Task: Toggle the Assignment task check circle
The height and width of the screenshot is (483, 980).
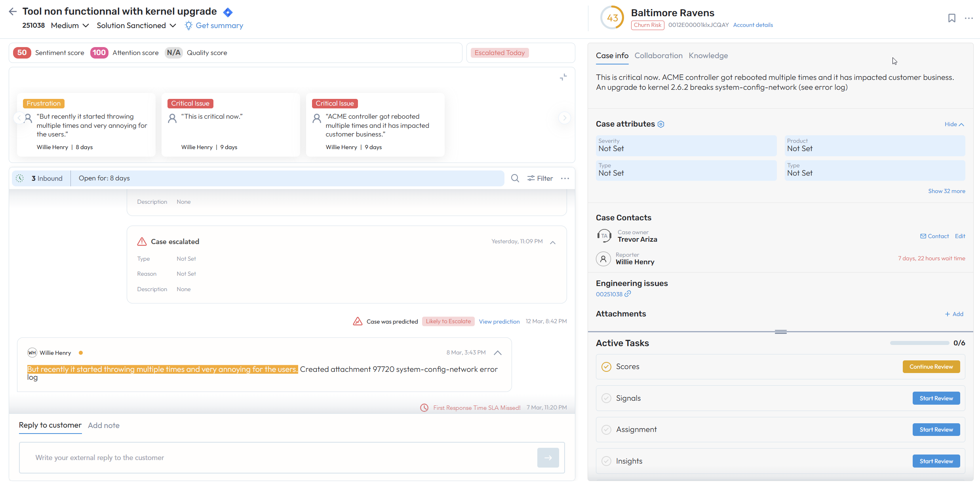Action: coord(606,430)
